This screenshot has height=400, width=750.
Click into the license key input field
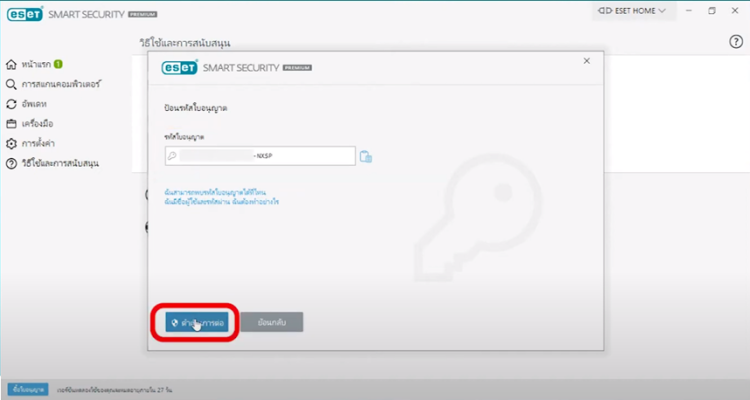(x=260, y=156)
